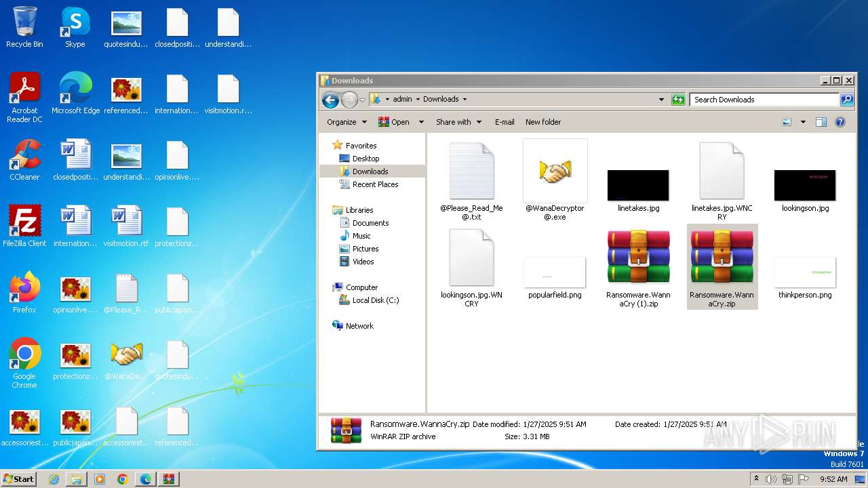Click the Forward navigation arrow in Explorer
The image size is (868, 488).
(x=349, y=100)
